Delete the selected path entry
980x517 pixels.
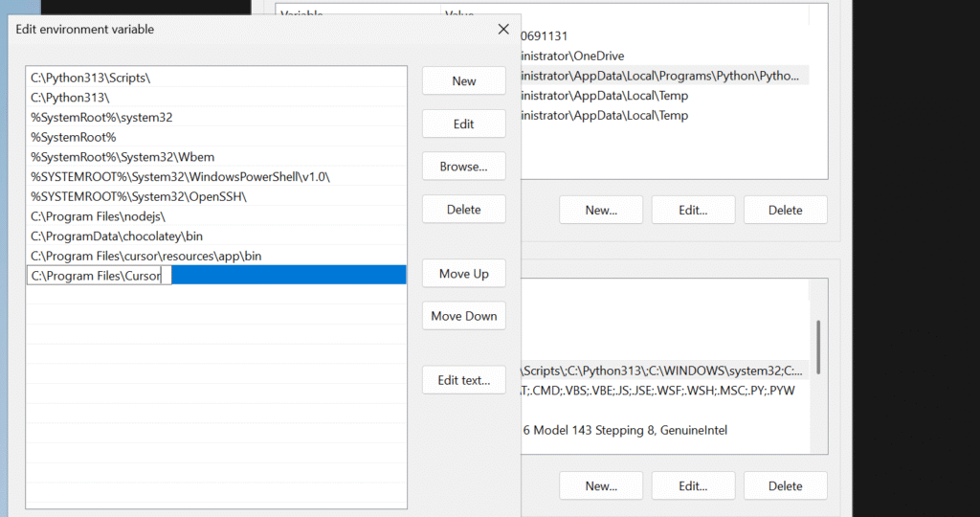[x=464, y=210]
